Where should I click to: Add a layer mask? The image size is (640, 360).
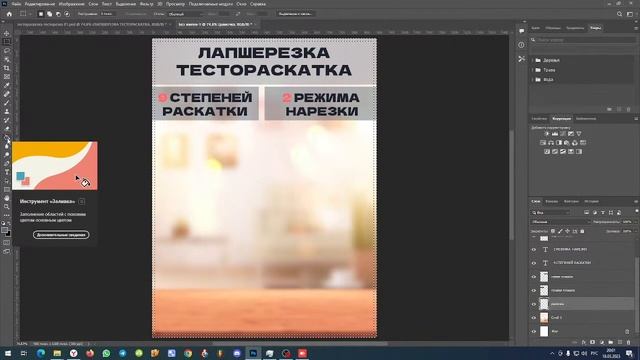coord(593,342)
